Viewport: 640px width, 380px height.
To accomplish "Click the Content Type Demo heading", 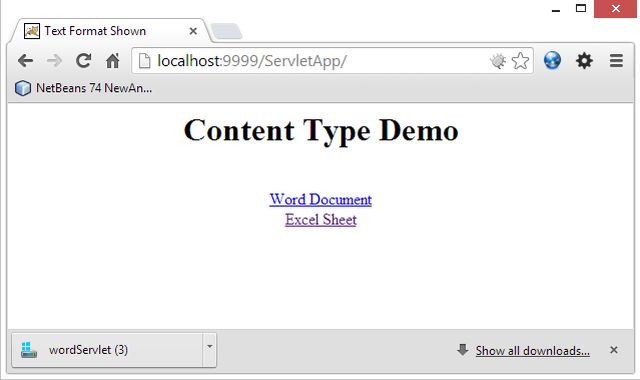I will tap(321, 130).
